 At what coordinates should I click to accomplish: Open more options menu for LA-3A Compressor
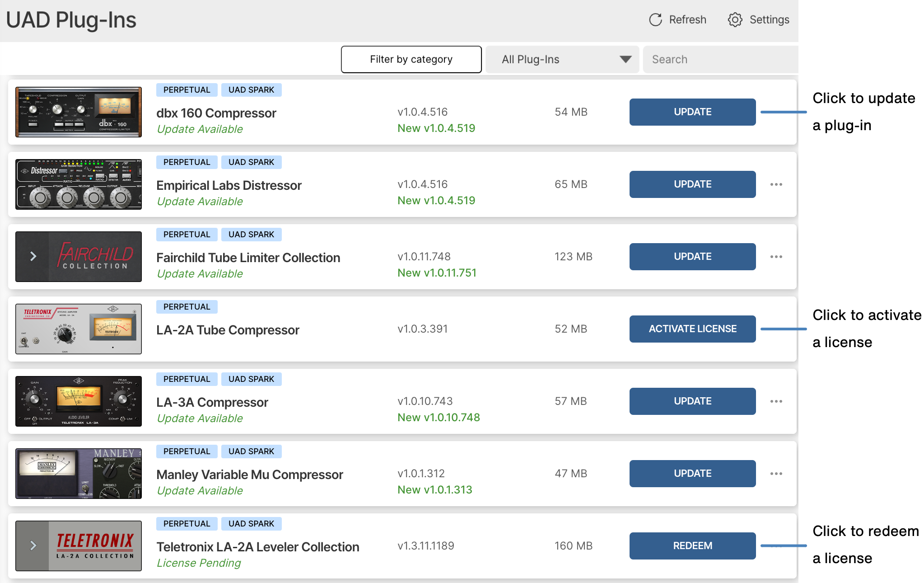coord(776,401)
